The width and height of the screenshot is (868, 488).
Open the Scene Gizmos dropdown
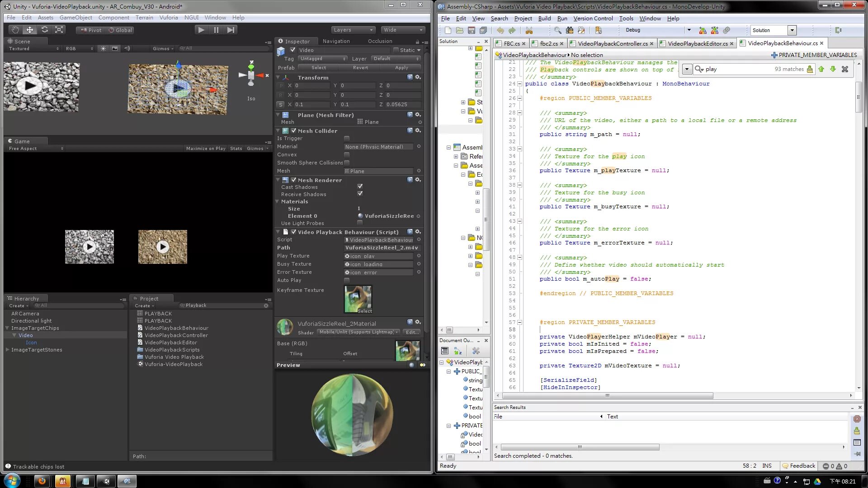click(163, 48)
